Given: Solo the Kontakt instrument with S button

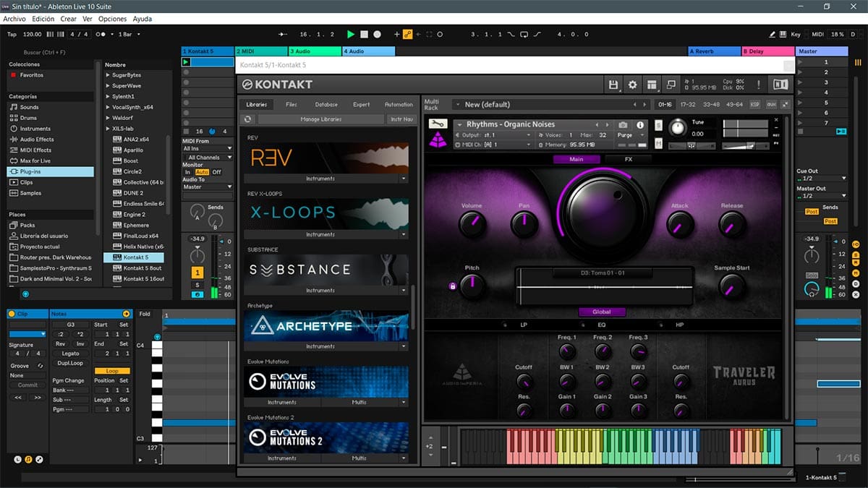Looking at the screenshot, I should pyautogui.click(x=658, y=125).
